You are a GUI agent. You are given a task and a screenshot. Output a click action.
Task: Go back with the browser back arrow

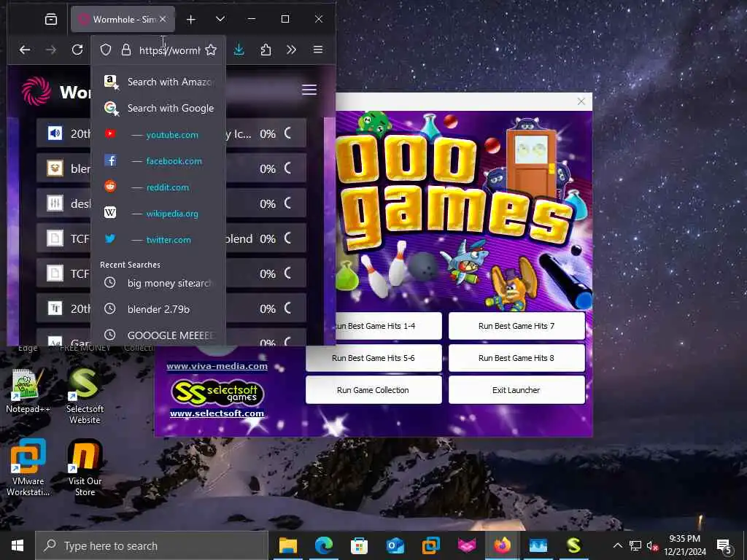[25, 50]
